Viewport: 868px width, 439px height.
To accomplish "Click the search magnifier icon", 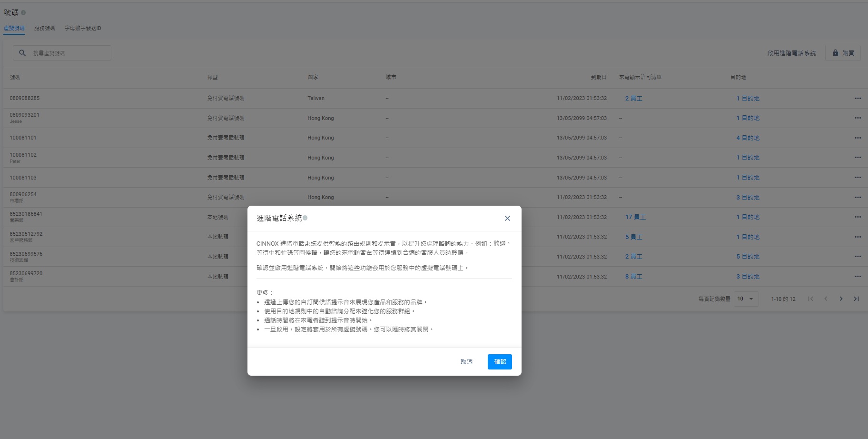I will 22,53.
